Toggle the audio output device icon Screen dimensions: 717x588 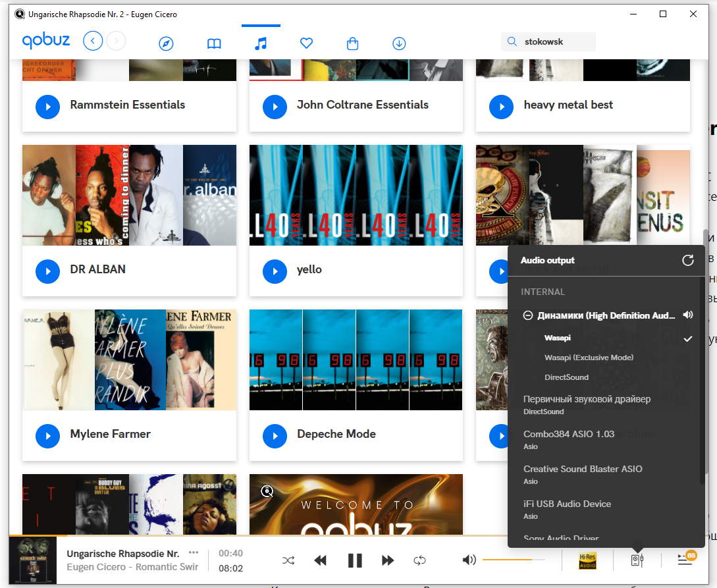pos(637,560)
